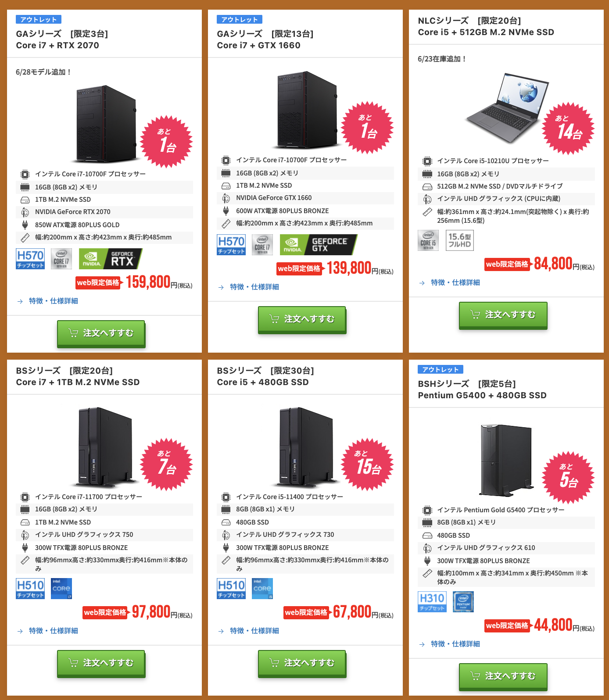This screenshot has height=700, width=609.
Task: View 特徴・仕様詳細 for BS Core i5 480GB SSD
Action: [x=254, y=631]
